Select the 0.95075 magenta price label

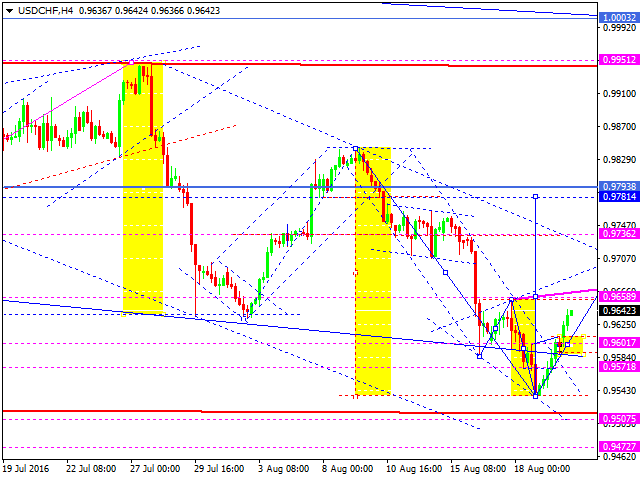point(619,419)
